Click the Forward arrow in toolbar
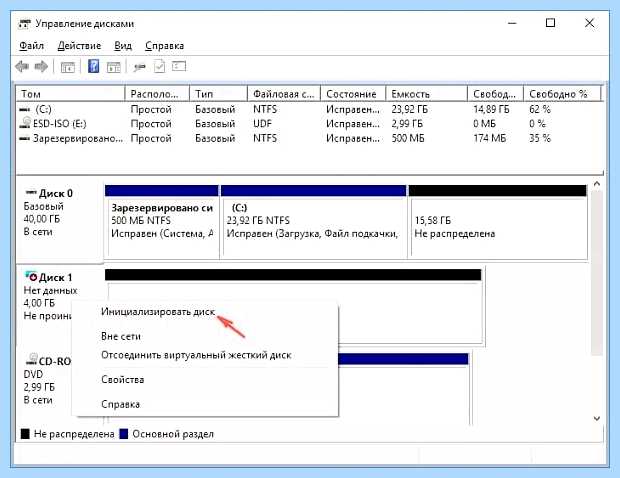This screenshot has width=620, height=478. pos(42,66)
